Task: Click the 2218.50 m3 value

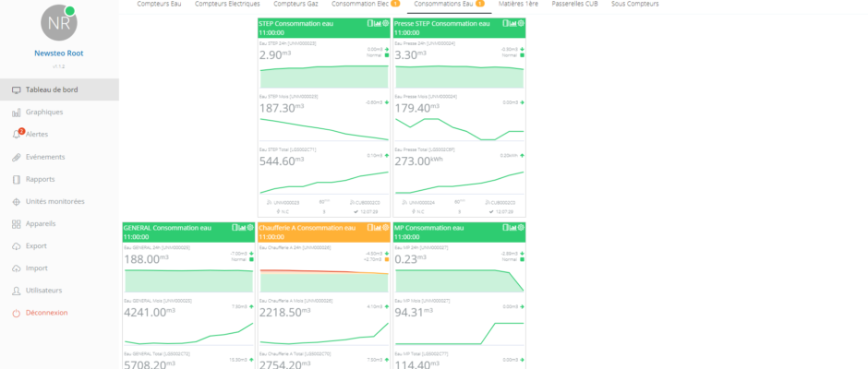Action: (x=284, y=313)
